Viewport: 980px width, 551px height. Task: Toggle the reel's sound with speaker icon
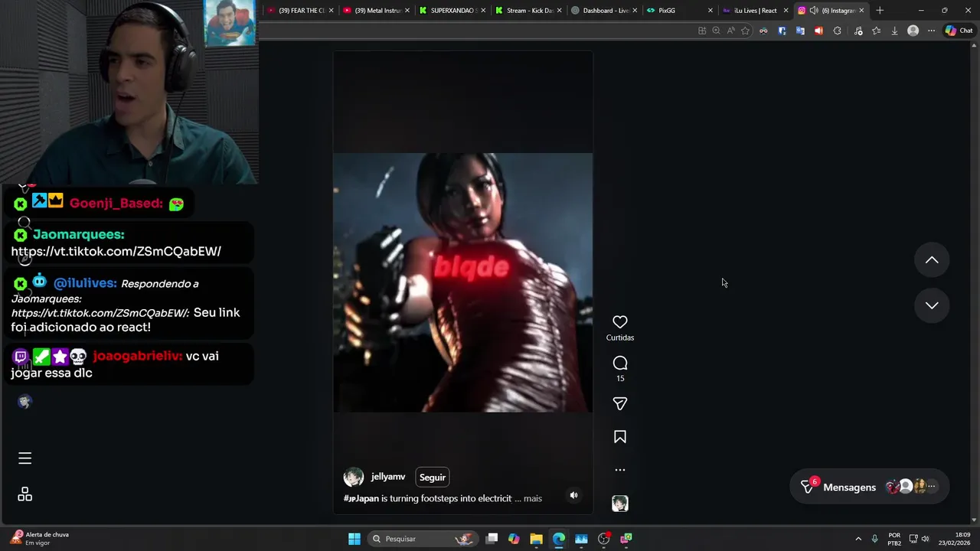click(x=573, y=495)
